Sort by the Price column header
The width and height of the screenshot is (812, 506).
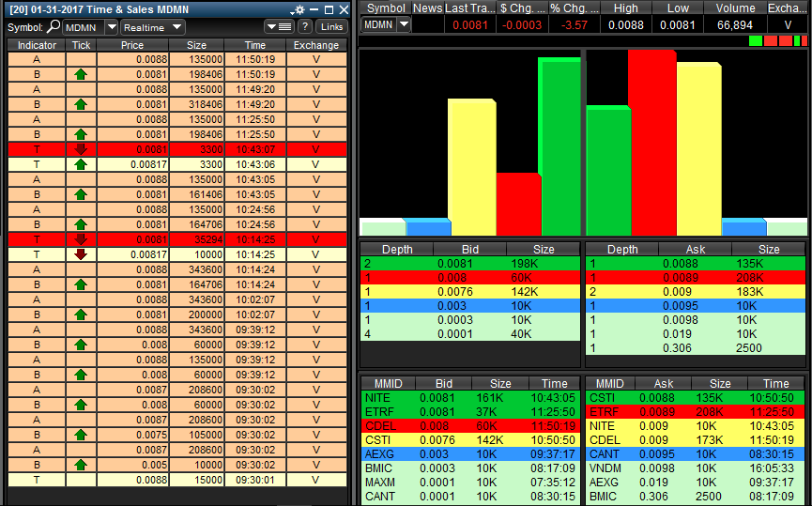pyautogui.click(x=132, y=45)
